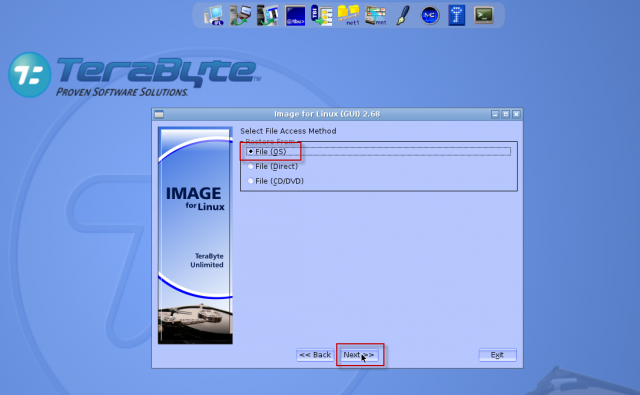Launch the MC Midnight Commander icon
The width and height of the screenshot is (640, 395).
pos(430,16)
